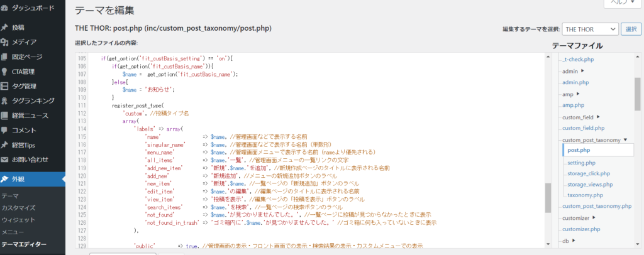Image resolution: width=644 pixels, height=255 pixels.
Task: Click the タグ管理 icon in sidebar
Action: [x=5, y=86]
